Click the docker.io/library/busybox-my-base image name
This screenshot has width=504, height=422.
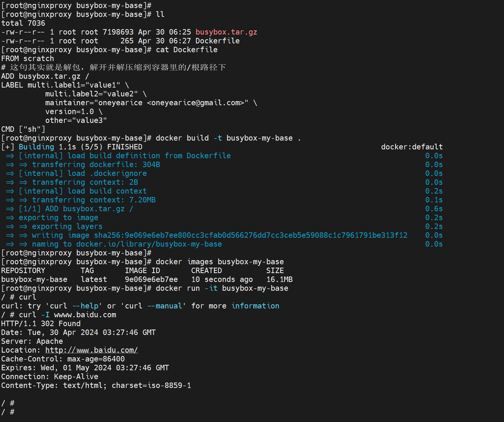(149, 244)
